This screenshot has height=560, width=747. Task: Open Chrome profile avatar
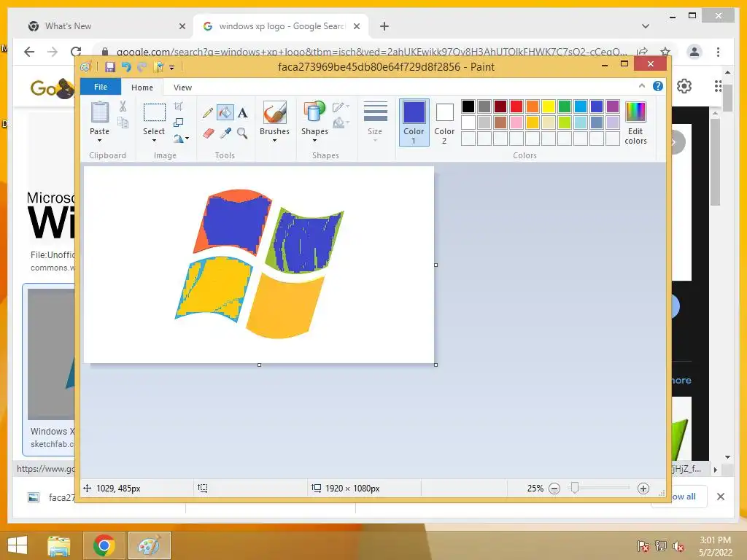694,52
